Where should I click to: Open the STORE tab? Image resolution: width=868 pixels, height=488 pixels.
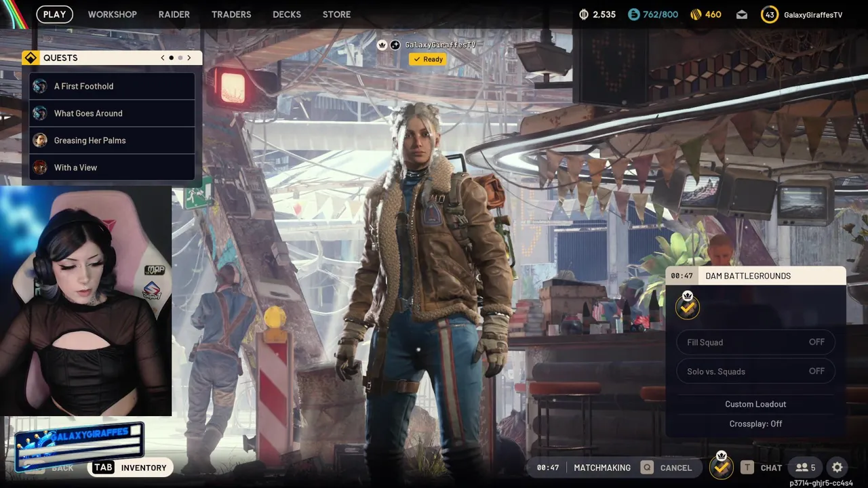(x=337, y=14)
